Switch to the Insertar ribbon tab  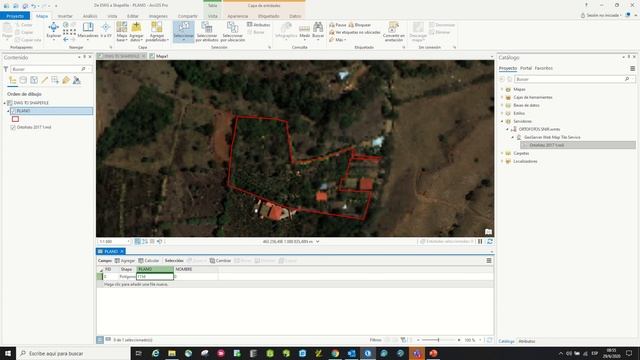65,16
